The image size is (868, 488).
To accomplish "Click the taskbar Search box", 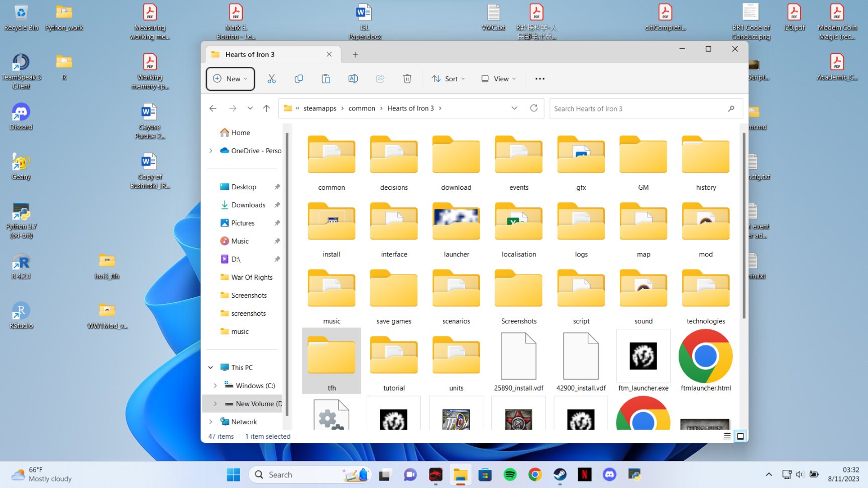I will coord(310,474).
